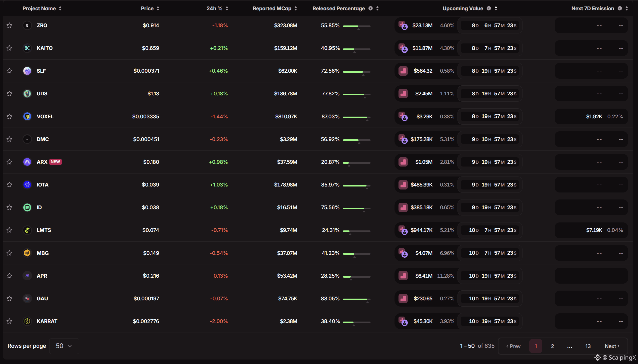Click the ZRO unlock countdown 8D 6H

[489, 25]
